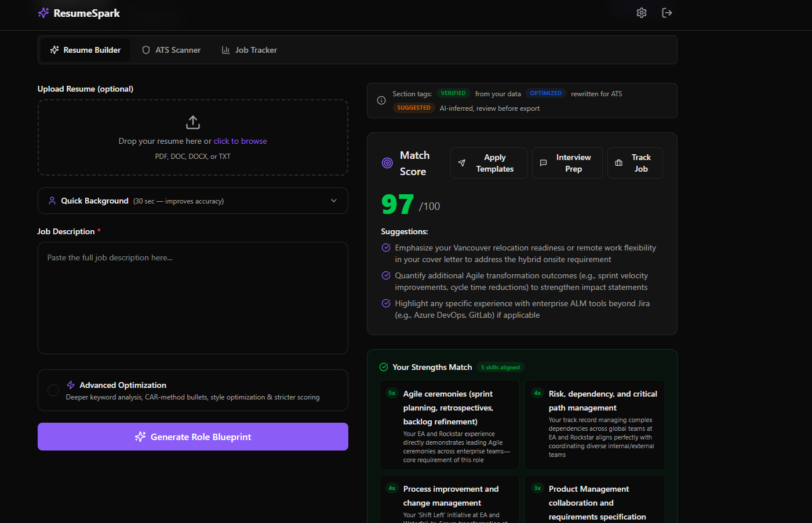The image size is (812, 523).
Task: Click the checkmark icon beside enterprise ALM tools suggestion
Action: tap(386, 303)
